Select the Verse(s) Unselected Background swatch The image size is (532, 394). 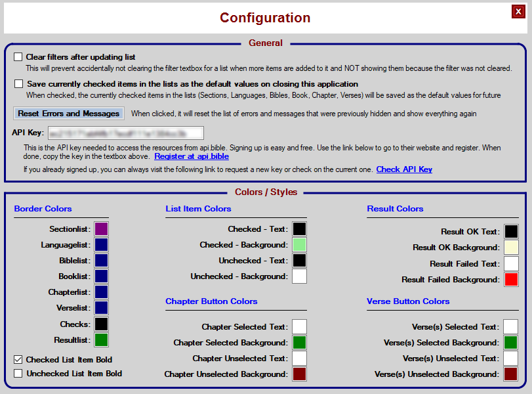coord(511,374)
